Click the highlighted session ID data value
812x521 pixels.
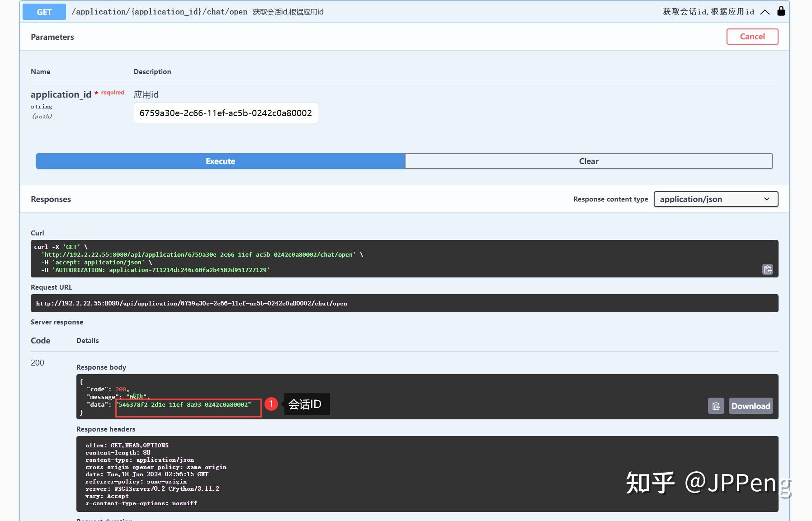tap(188, 405)
